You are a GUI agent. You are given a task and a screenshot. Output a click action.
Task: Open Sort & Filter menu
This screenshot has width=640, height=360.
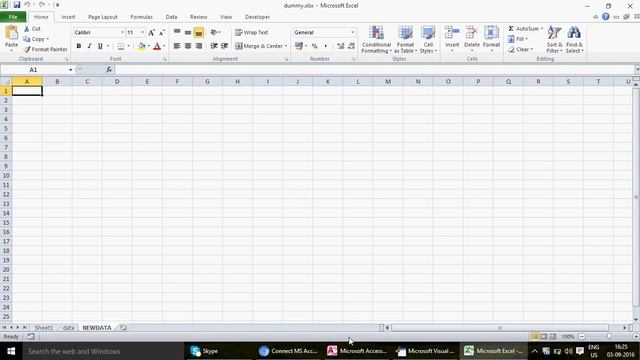[554, 39]
